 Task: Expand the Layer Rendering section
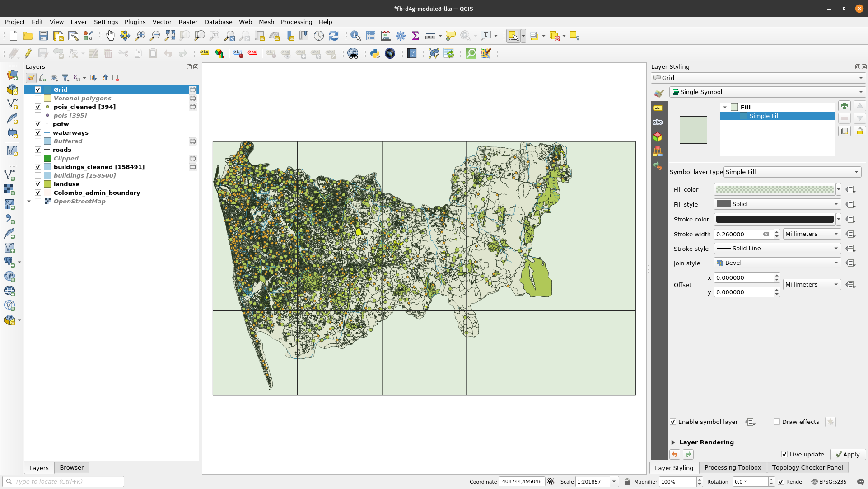pyautogui.click(x=673, y=442)
